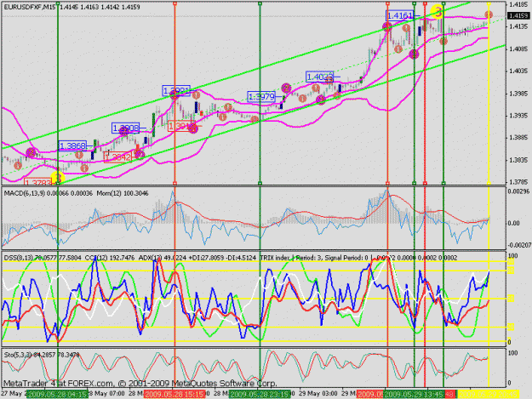Viewport: 532px width, 399px height.
Task: Click the 1.3985 price axis value
Action: click(x=518, y=94)
